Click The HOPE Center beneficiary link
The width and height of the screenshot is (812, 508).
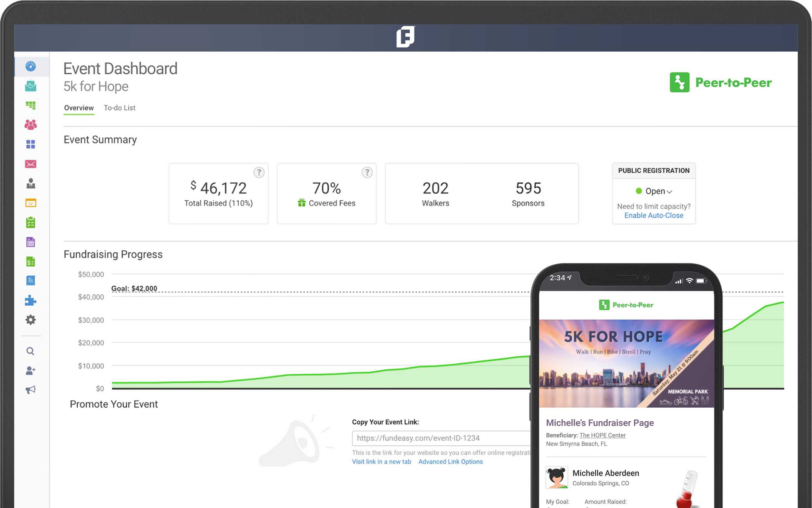pos(602,435)
